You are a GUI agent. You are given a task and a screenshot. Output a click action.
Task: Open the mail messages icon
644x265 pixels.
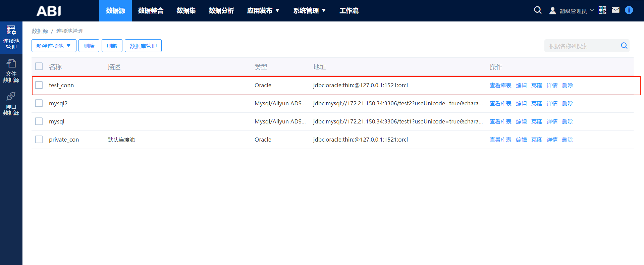(x=615, y=10)
